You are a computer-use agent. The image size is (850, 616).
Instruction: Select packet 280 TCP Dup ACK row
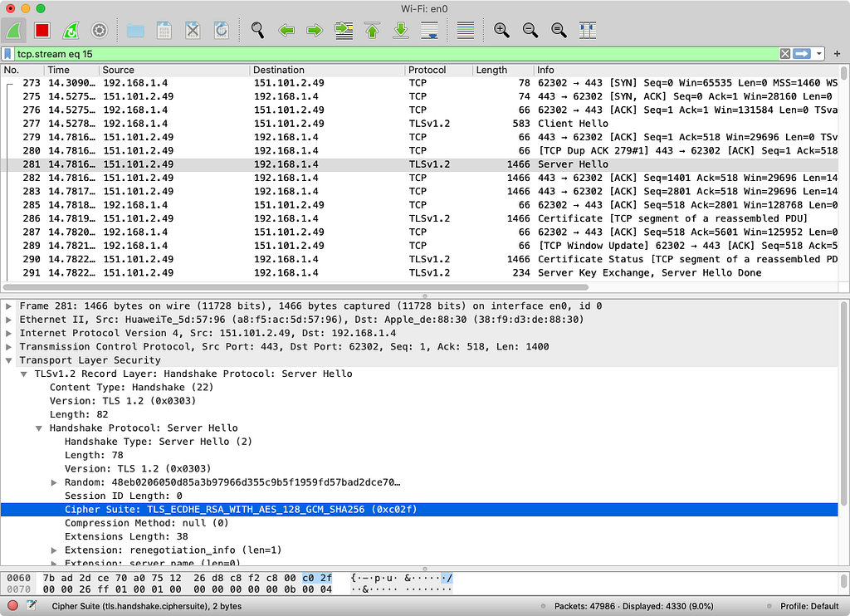pyautogui.click(x=419, y=151)
